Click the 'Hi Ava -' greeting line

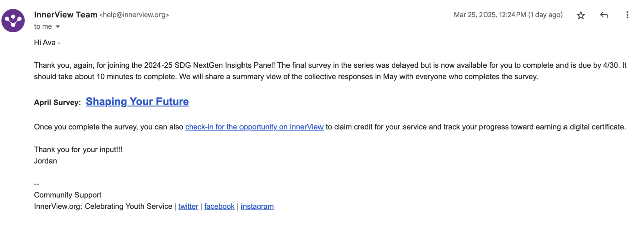coord(47,43)
